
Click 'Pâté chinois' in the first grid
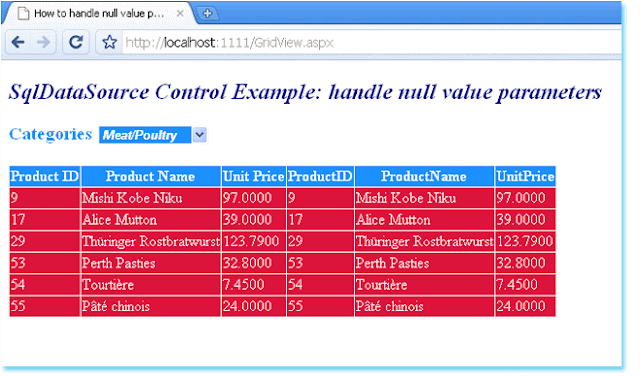click(x=116, y=306)
